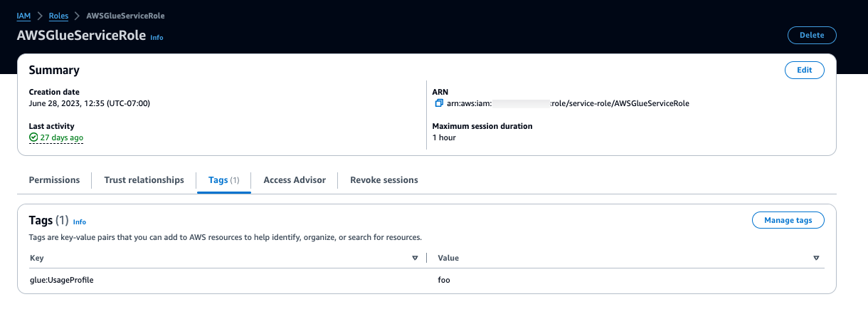Open the Access Advisor tab
This screenshot has width=868, height=329.
(x=295, y=180)
